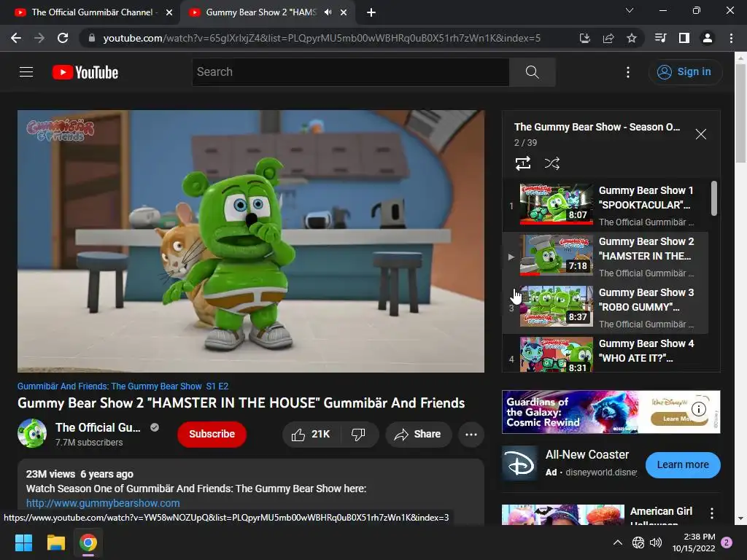Focus the YouTube Search field
Viewport: 747px width, 560px height.
pos(351,72)
